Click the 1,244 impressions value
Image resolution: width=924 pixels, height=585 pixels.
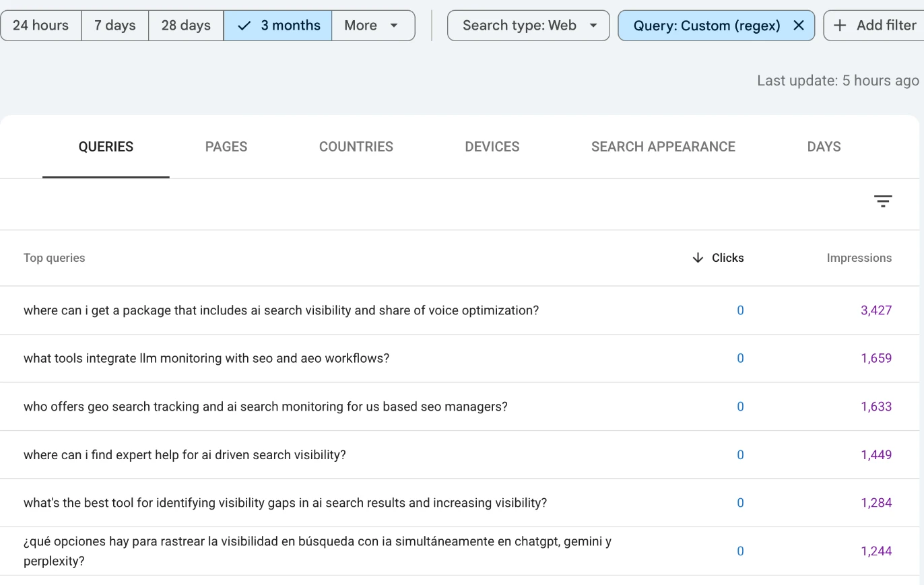tap(876, 551)
